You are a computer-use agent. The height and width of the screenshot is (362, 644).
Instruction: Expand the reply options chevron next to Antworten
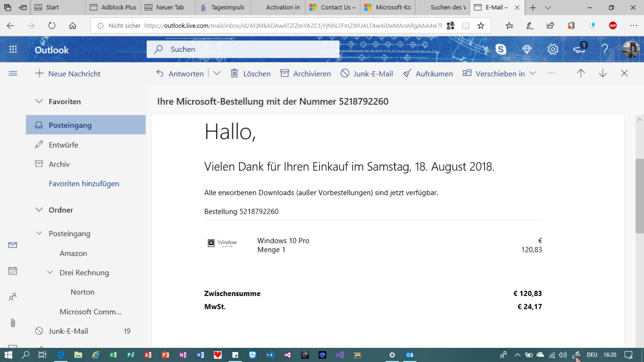[x=217, y=73]
